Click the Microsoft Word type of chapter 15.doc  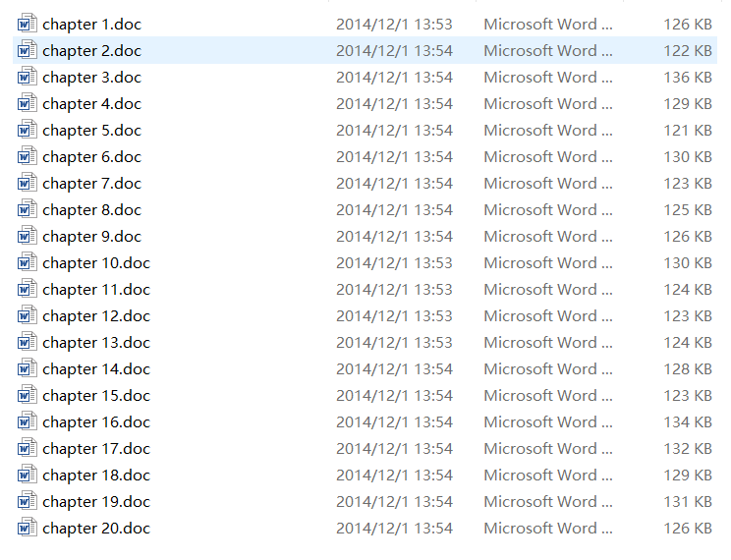click(x=548, y=395)
